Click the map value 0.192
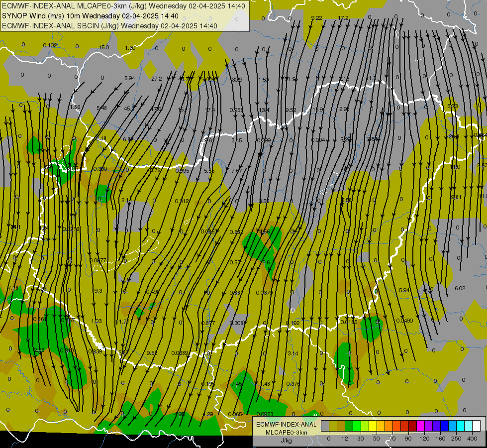Screen dimensions: 487x448 click(x=293, y=324)
